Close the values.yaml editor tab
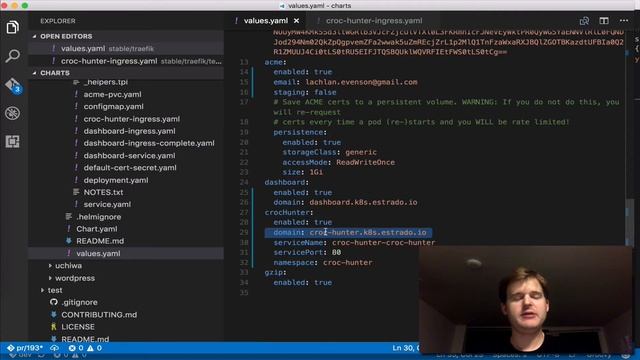 (x=296, y=21)
